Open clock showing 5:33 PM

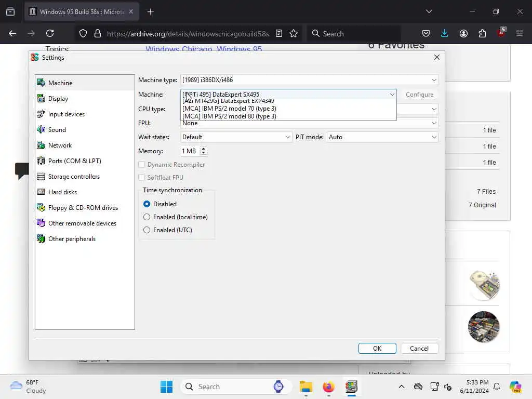point(474,387)
